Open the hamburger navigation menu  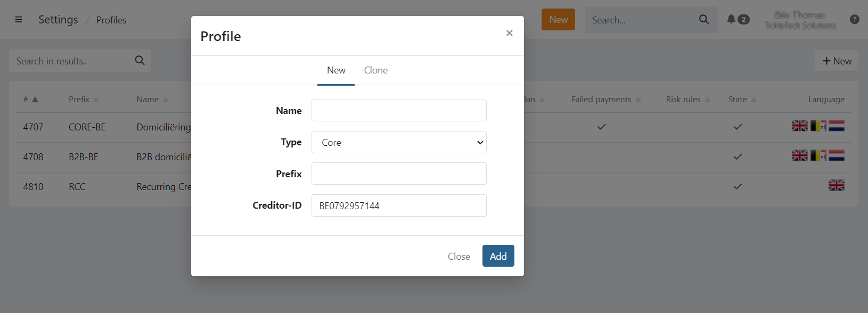tap(19, 20)
